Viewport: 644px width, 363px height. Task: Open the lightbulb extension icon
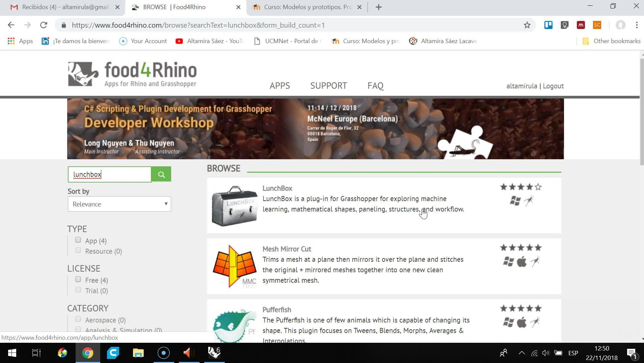pyautogui.click(x=564, y=25)
